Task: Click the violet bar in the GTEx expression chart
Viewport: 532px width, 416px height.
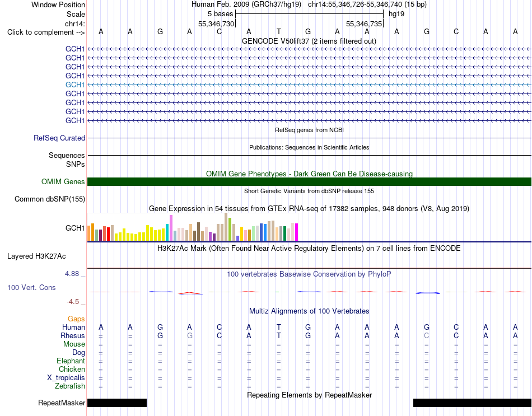Action: pos(171,228)
